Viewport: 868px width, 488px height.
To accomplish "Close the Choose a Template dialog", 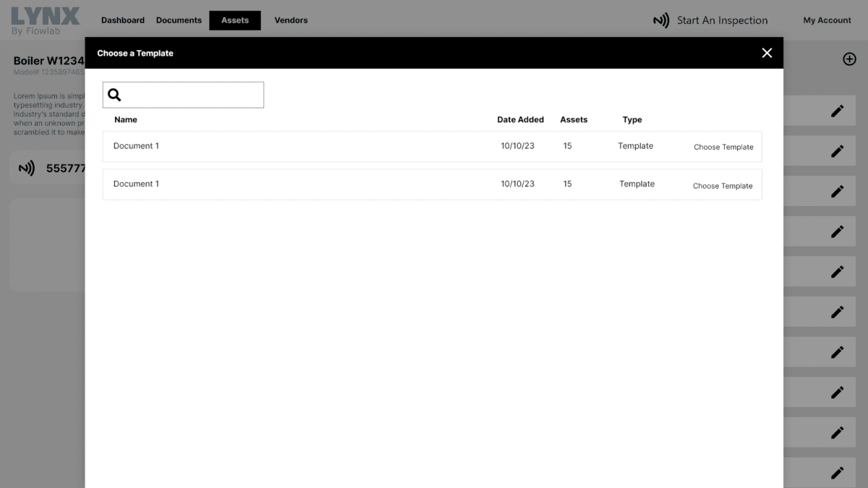I will (x=767, y=53).
